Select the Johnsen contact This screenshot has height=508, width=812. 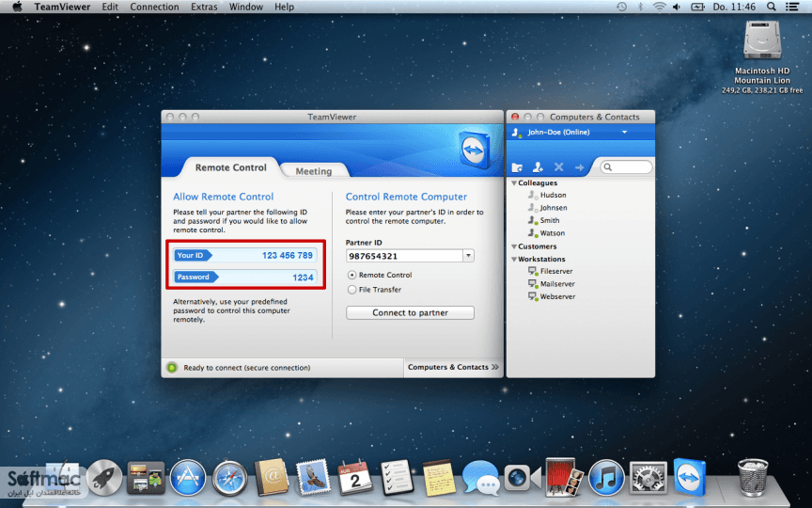tap(553, 208)
